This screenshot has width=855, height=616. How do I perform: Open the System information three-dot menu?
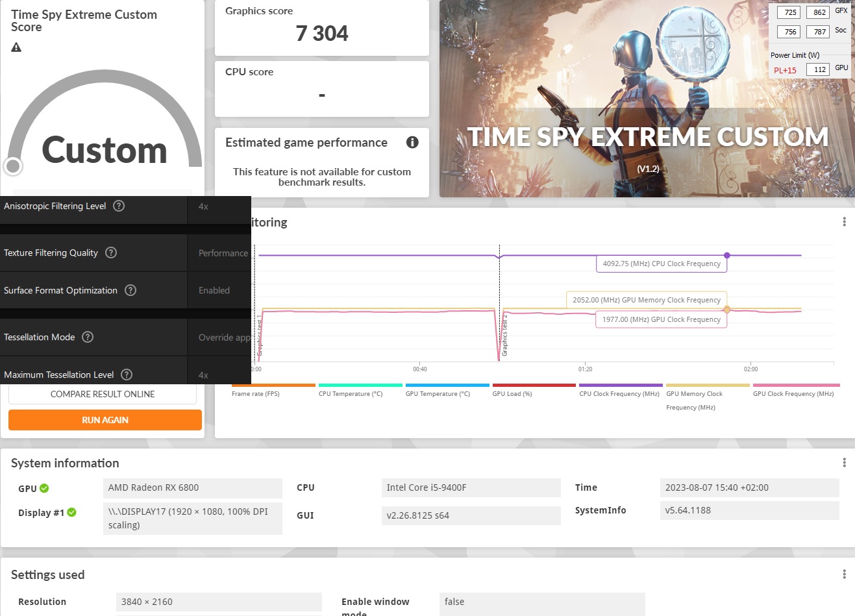844,463
